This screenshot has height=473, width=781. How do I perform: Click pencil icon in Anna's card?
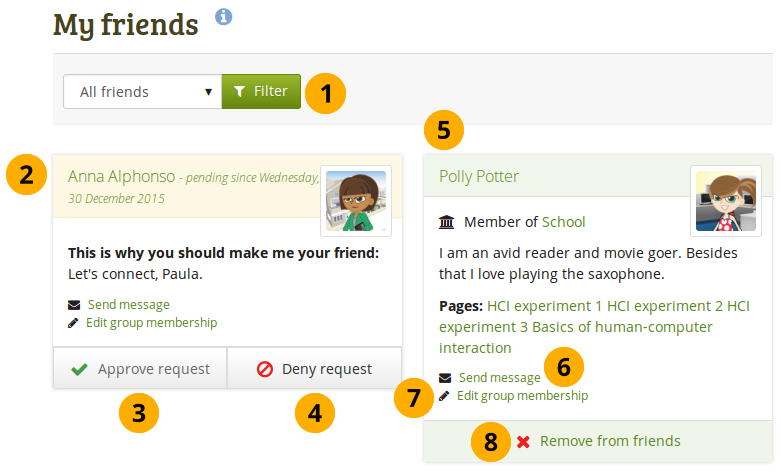click(73, 323)
